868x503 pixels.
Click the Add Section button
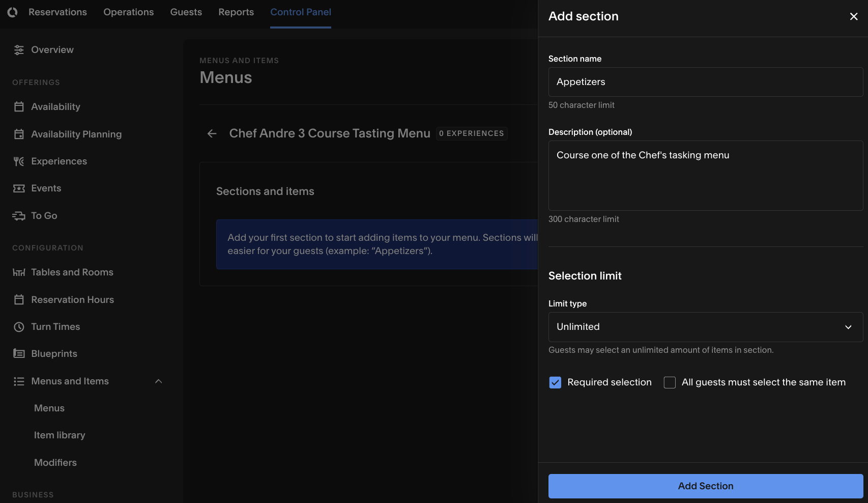point(705,486)
